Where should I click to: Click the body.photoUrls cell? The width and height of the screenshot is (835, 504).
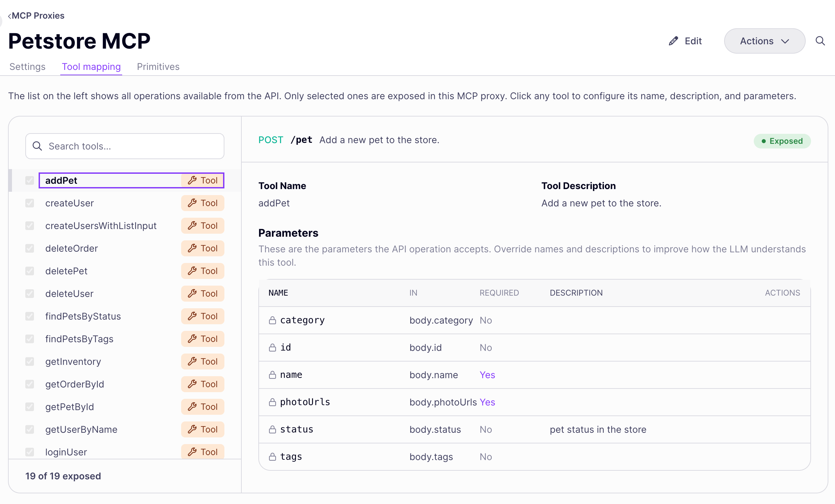pos(443,402)
